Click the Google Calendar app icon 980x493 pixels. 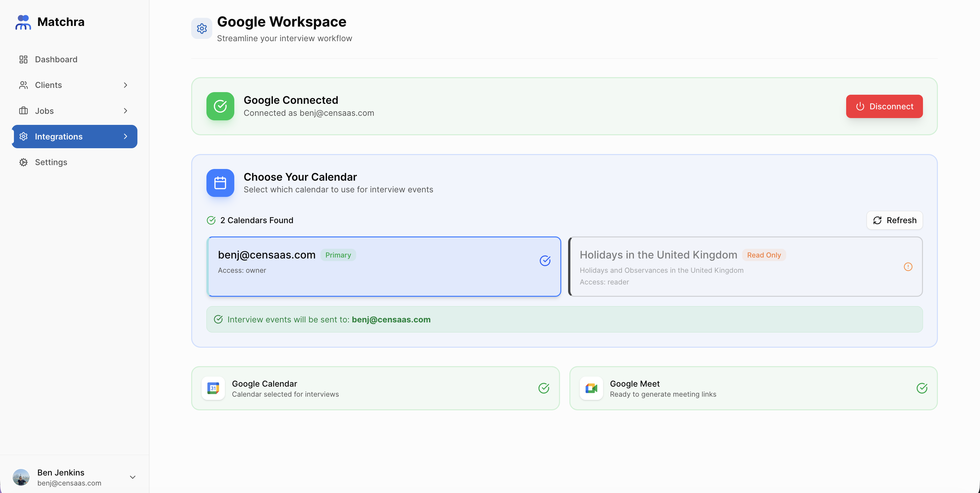[x=213, y=388]
